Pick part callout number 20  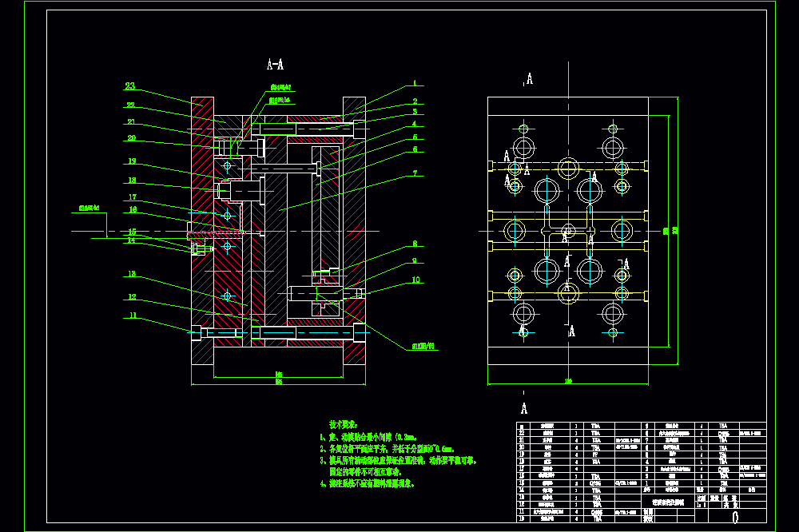coord(132,138)
